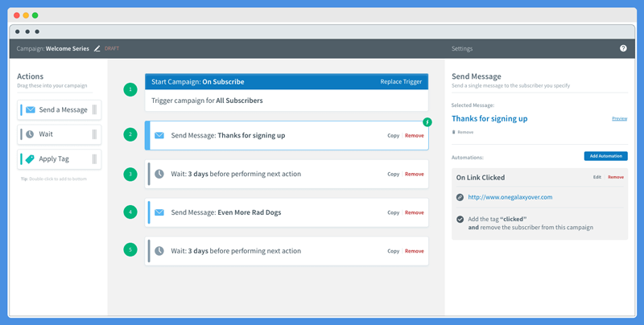Click the green lightning automation badge on step 2
The height and width of the screenshot is (325, 644).
pyautogui.click(x=427, y=122)
